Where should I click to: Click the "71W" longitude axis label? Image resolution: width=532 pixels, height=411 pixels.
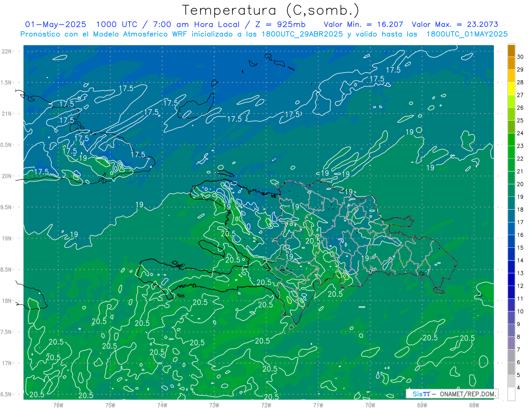318,405
